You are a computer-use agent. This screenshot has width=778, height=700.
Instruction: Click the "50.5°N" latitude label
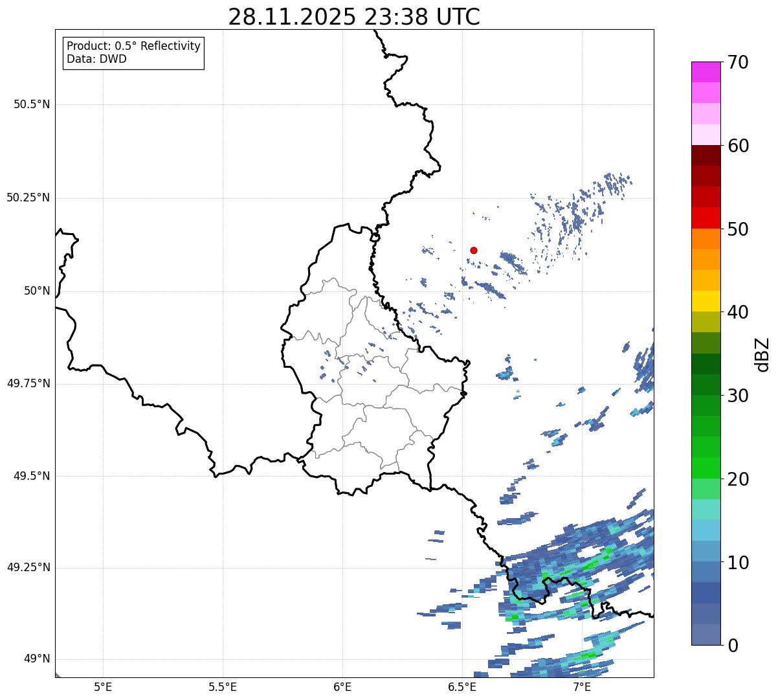(32, 105)
